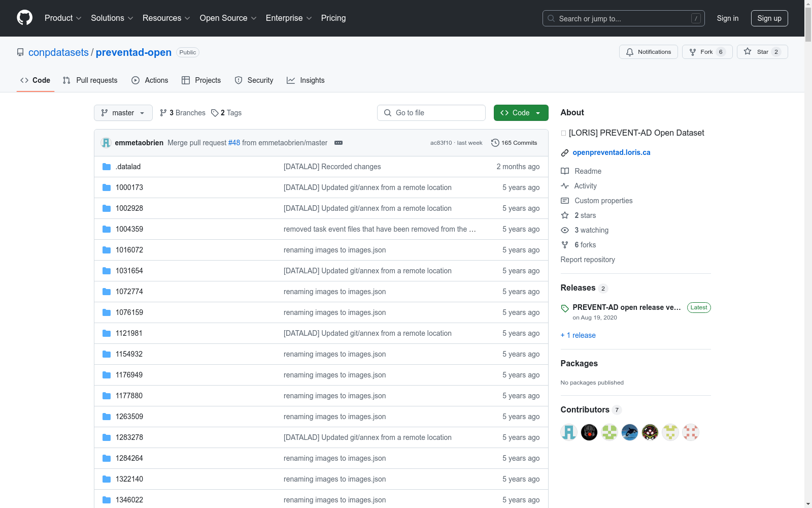View 2 Tags
Screen dimensions: 812x508
pyautogui.click(x=226, y=113)
